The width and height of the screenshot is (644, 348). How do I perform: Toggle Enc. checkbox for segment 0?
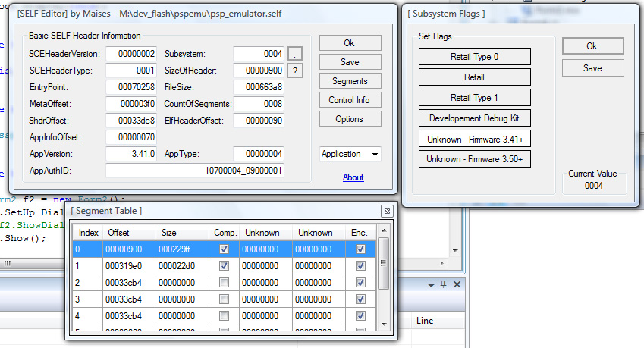click(360, 249)
